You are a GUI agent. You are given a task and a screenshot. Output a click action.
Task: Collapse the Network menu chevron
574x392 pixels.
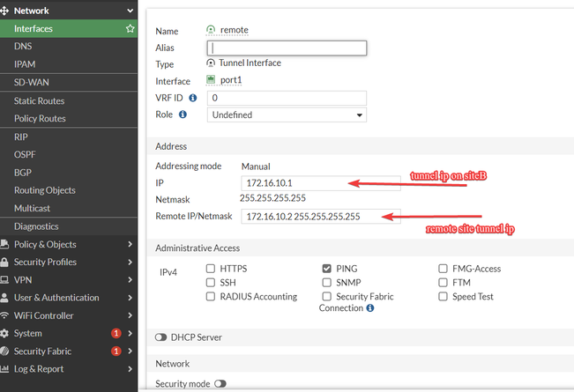(x=130, y=11)
